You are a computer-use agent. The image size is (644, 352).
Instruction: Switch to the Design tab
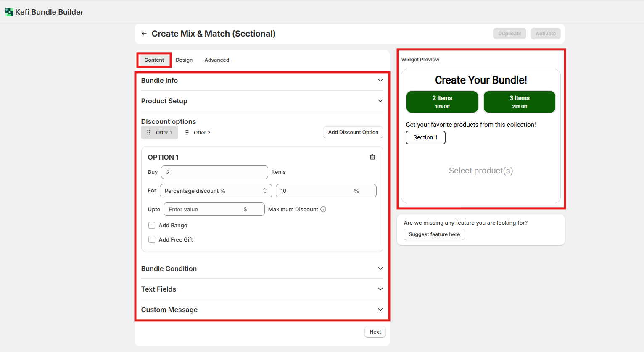[184, 60]
